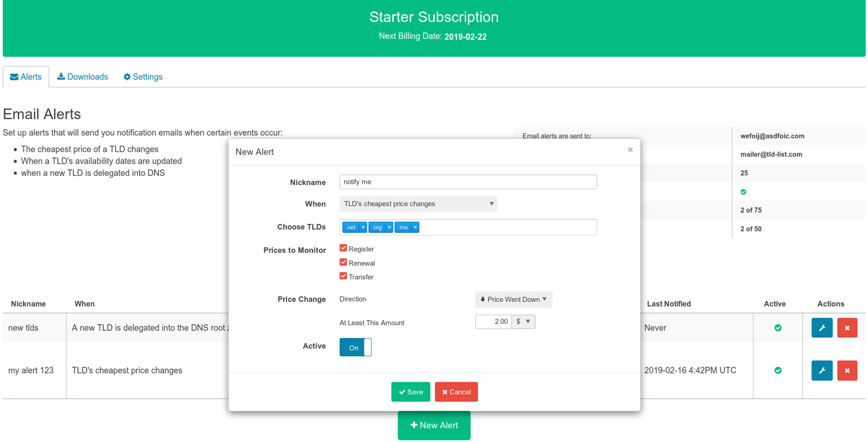Switch to the Downloads tab
868x442 pixels.
click(x=82, y=77)
